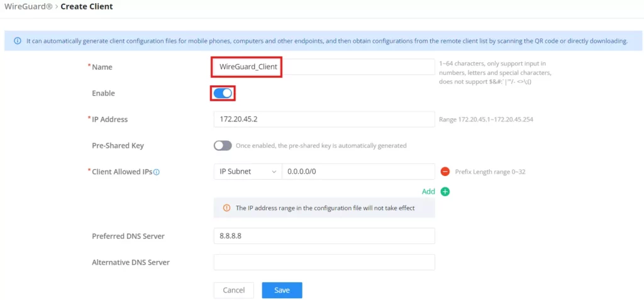Open the IP Subnet dropdown
644x300 pixels.
click(x=248, y=172)
